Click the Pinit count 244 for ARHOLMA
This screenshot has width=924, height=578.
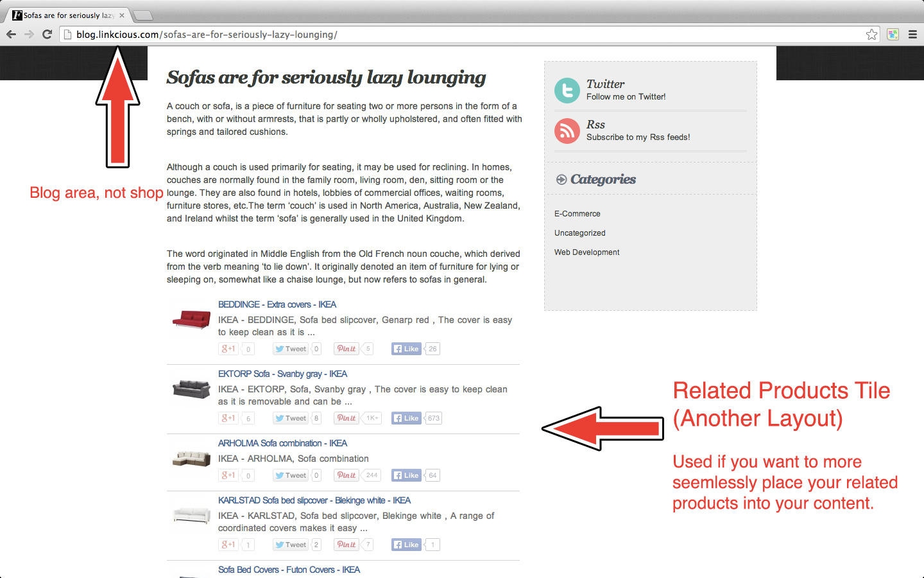pos(372,475)
